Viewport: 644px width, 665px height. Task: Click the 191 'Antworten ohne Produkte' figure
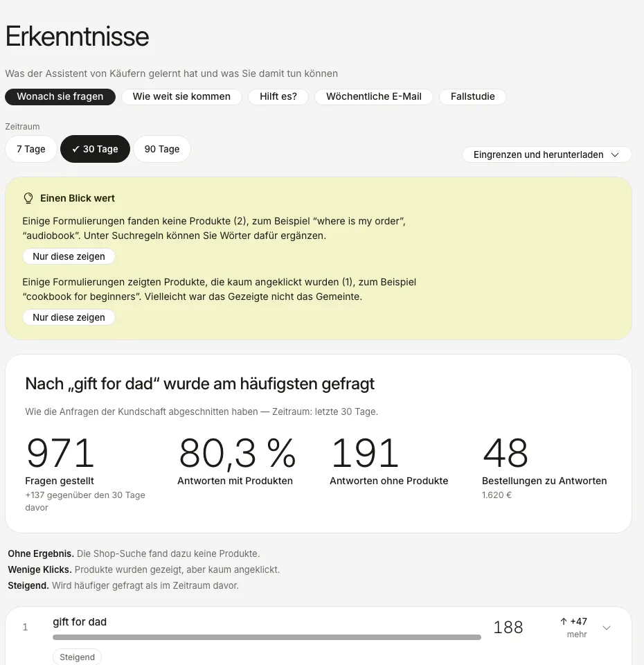tap(365, 453)
